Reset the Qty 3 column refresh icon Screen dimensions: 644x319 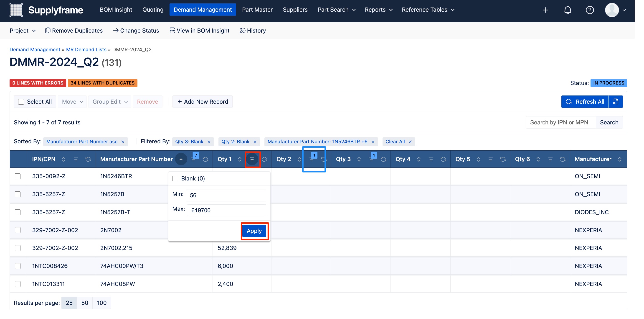tap(383, 159)
